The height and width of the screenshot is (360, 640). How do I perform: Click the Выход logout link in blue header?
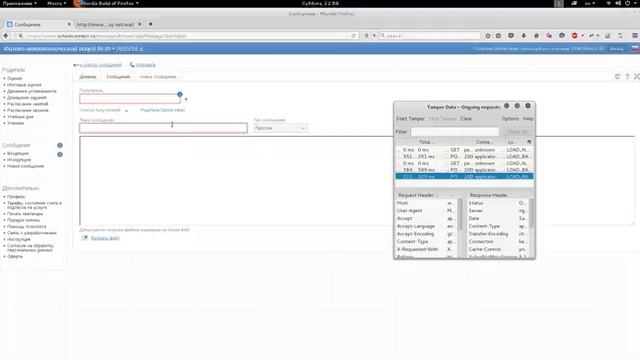coord(616,49)
